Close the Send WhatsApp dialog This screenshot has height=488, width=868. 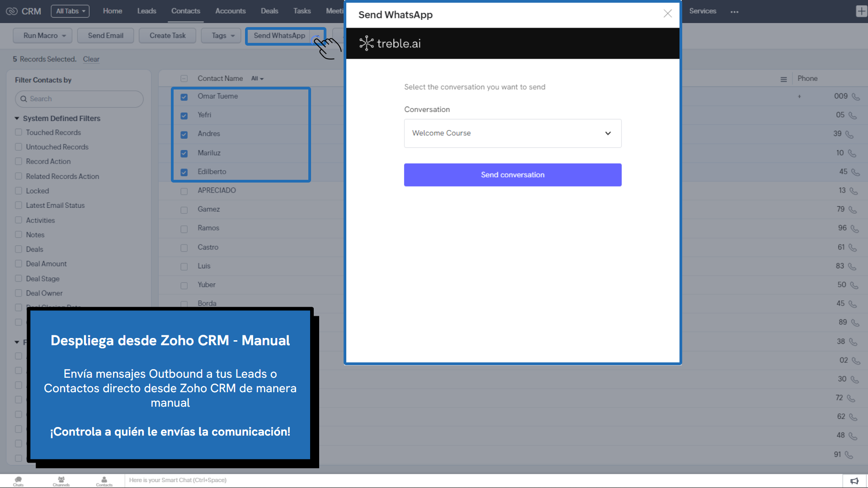pos(667,14)
